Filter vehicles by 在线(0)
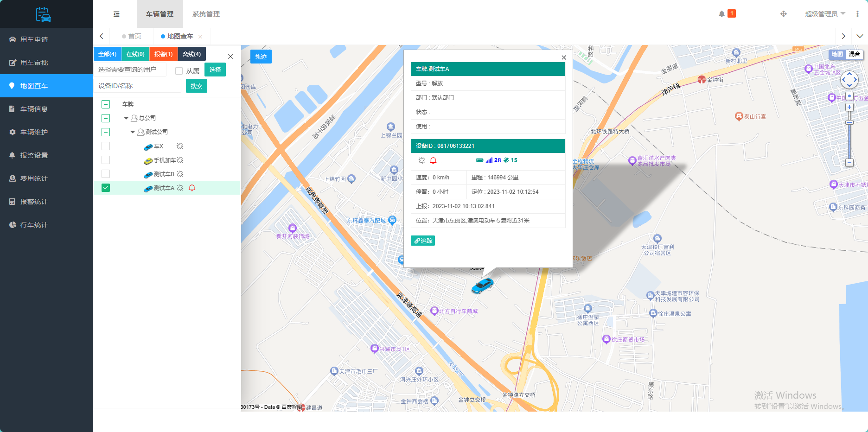 [x=135, y=54]
